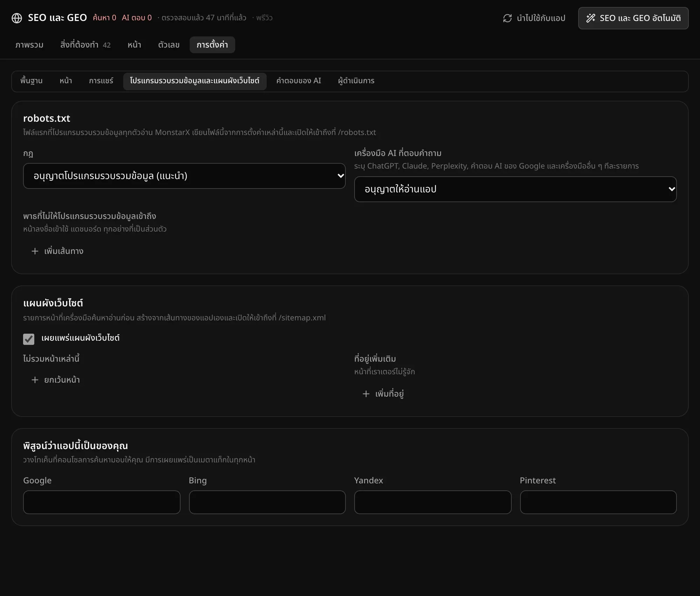Select the โปรแกรมรวบรวมข้อมูลและแผนผังเว็บไซต์ sub-tab
The width and height of the screenshot is (700, 596).
195,81
